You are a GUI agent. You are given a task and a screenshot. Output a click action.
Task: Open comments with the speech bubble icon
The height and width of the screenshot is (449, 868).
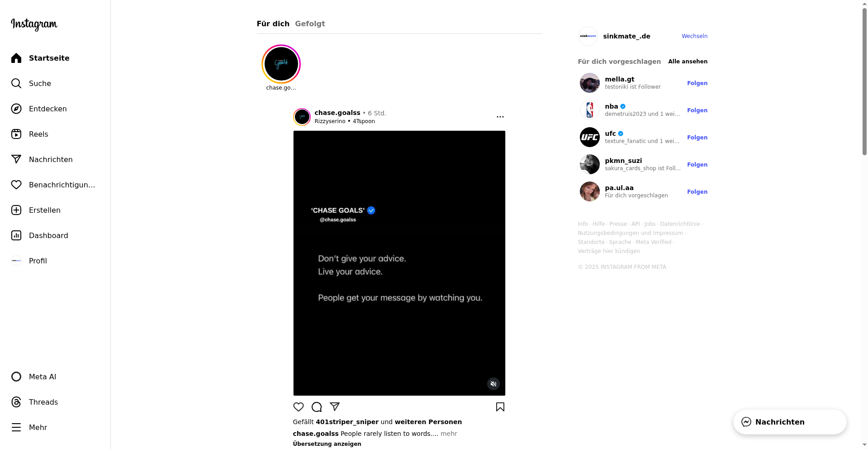click(317, 407)
